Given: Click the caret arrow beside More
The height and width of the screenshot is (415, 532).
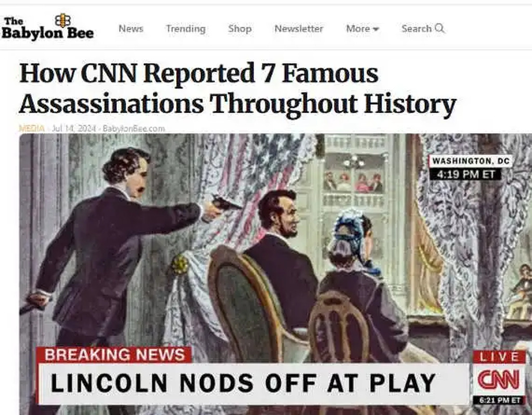Looking at the screenshot, I should point(376,30).
